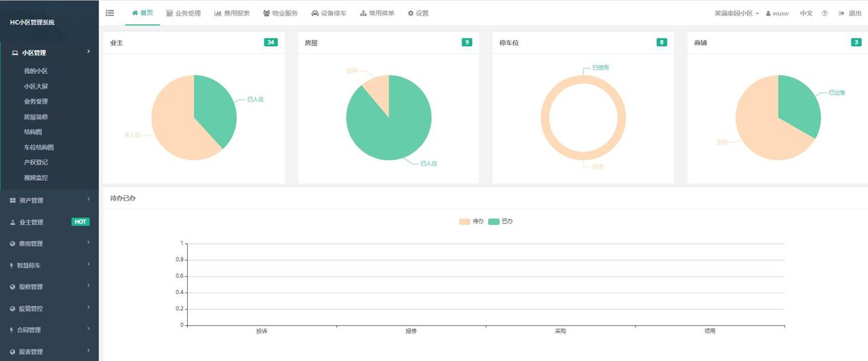This screenshot has width=868, height=361.
Task: Click the HOT badge beside 业主管理
Action: tap(81, 222)
